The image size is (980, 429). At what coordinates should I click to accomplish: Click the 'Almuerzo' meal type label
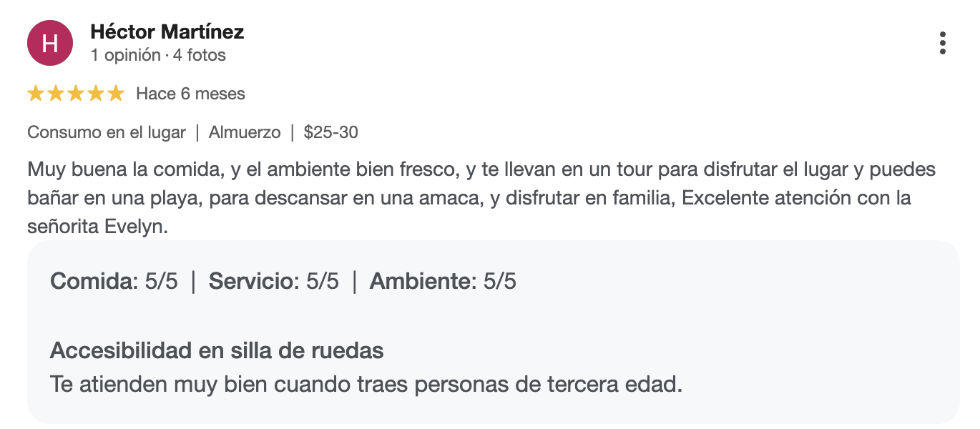pyautogui.click(x=245, y=132)
